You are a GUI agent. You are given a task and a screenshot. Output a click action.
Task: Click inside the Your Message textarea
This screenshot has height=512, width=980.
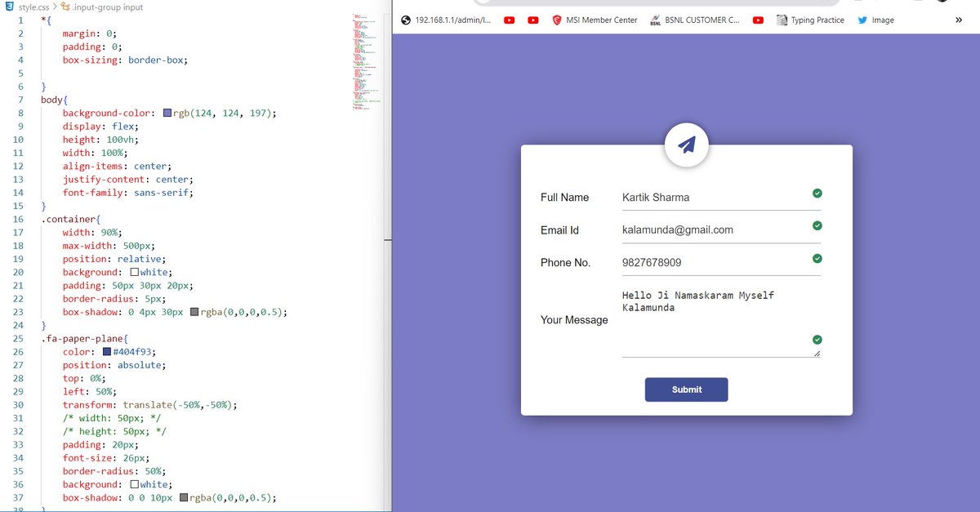(x=721, y=320)
